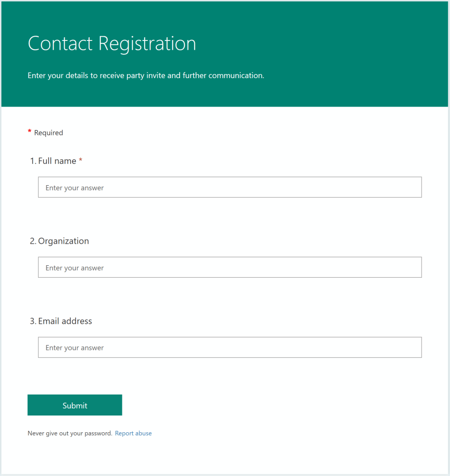This screenshot has height=476, width=450.
Task: Click 'further communication' in the header description
Action: point(223,75)
